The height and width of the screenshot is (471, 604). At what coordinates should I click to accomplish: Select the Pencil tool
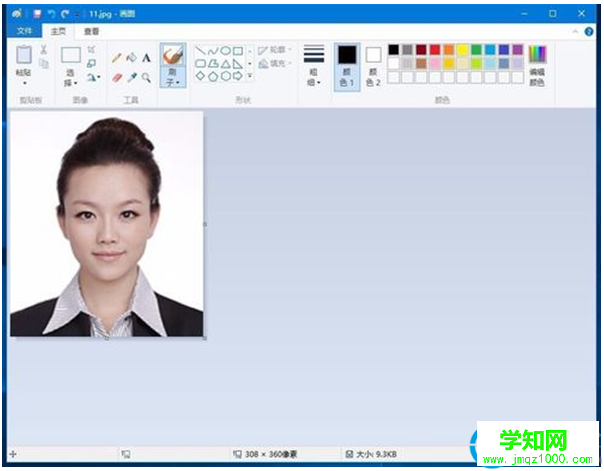coord(117,58)
